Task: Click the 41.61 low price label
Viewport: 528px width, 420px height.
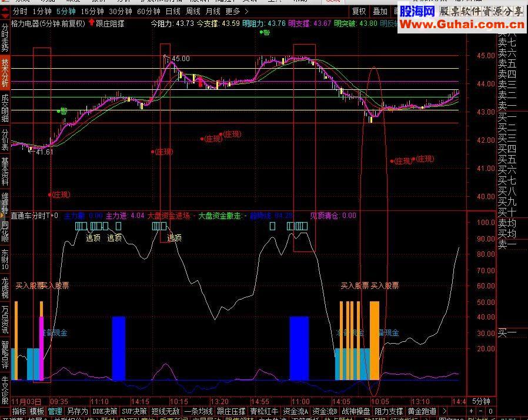Action: tap(45, 152)
